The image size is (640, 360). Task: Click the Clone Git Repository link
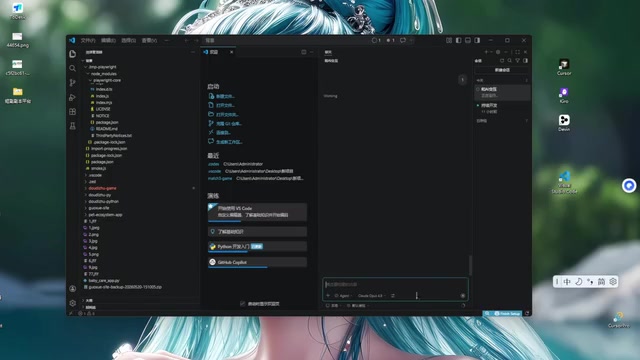(x=225, y=124)
